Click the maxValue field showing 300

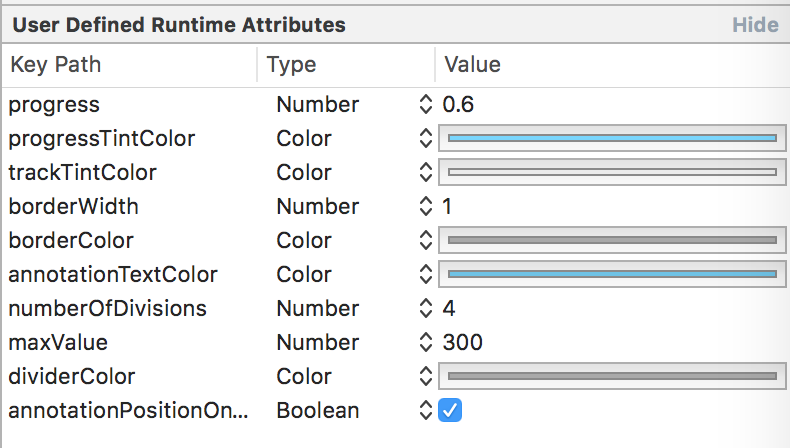(463, 342)
